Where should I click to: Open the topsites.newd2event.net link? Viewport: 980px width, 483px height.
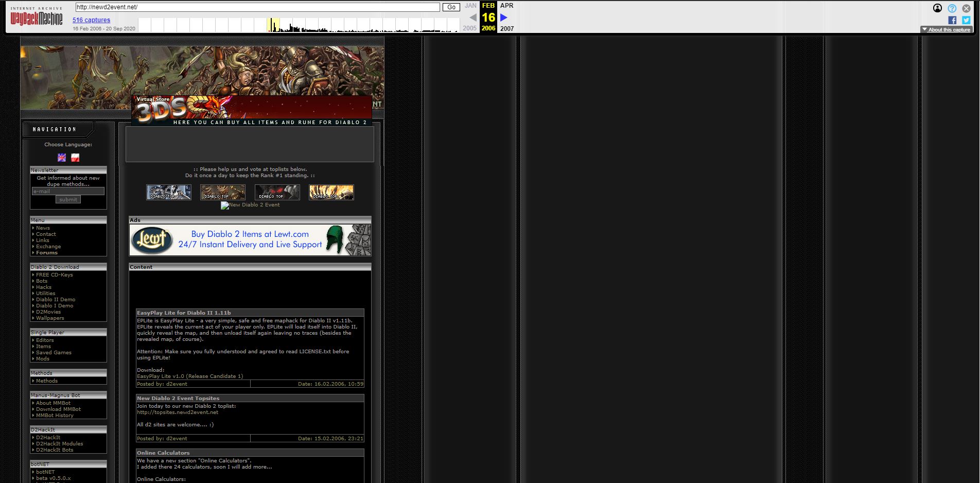pos(178,412)
